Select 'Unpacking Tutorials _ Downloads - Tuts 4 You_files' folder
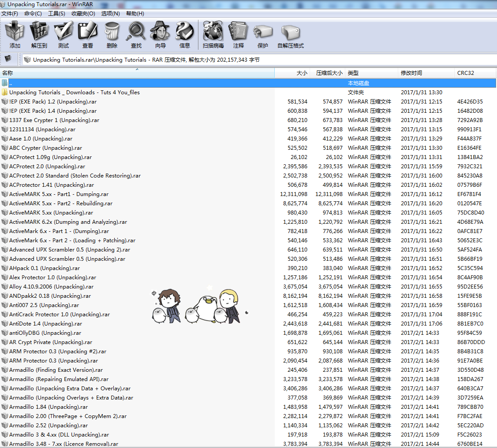Screen dimensions: 497x448 point(75,93)
